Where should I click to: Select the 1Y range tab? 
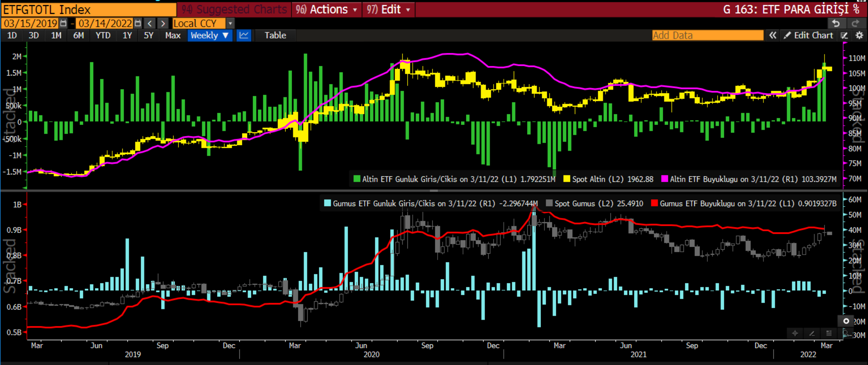coord(127,35)
